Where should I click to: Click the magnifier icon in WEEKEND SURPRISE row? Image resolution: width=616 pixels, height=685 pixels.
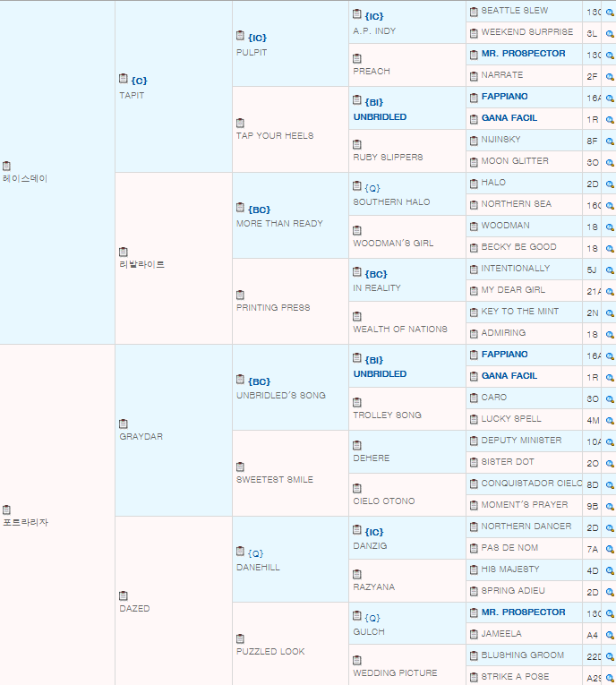click(x=610, y=34)
